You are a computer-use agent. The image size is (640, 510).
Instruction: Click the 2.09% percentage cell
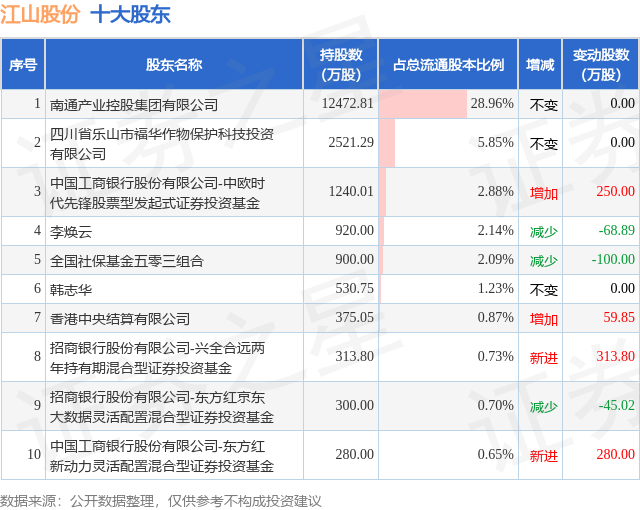[x=448, y=260]
